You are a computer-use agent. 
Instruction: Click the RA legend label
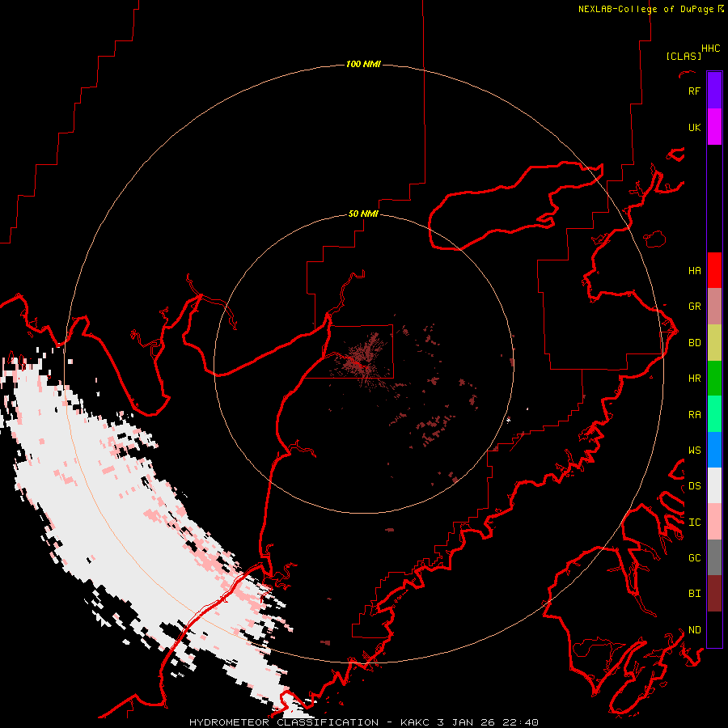click(694, 415)
